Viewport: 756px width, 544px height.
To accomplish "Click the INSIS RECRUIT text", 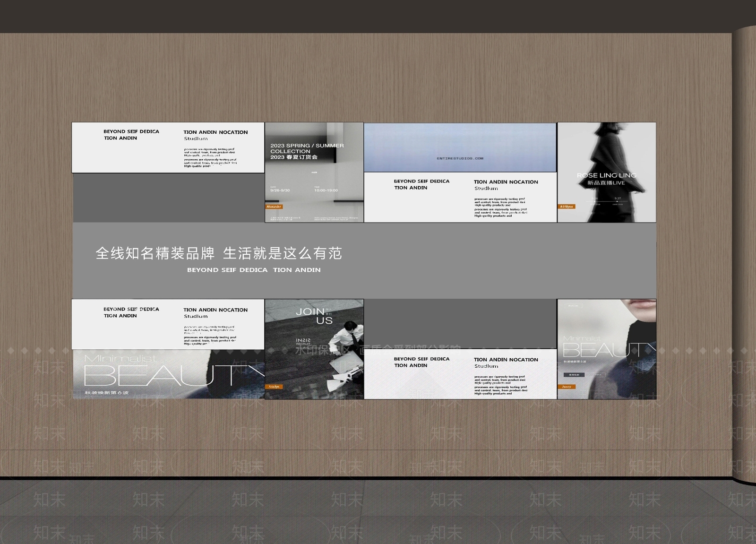I will (303, 342).
